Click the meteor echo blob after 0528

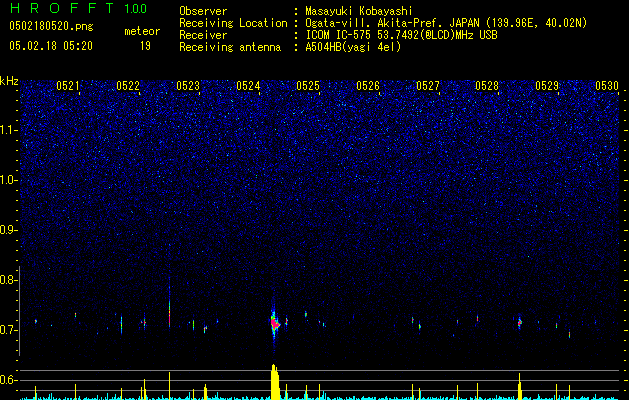click(519, 322)
